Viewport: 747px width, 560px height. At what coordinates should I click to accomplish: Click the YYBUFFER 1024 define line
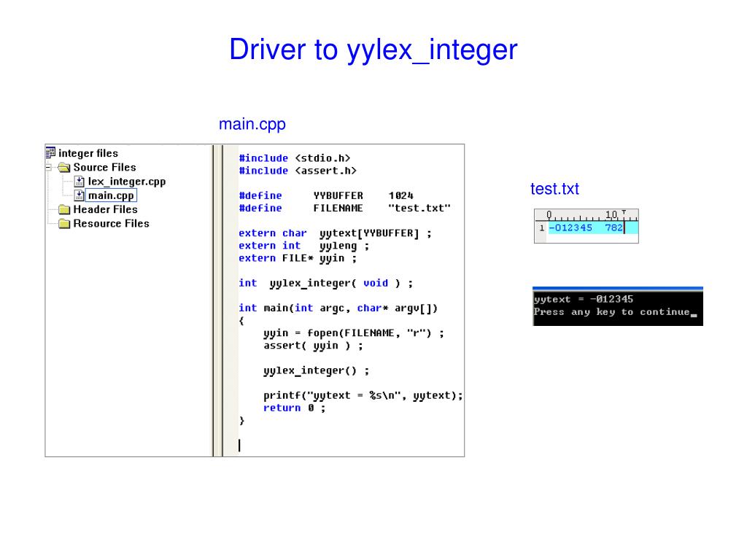pyautogui.click(x=326, y=195)
